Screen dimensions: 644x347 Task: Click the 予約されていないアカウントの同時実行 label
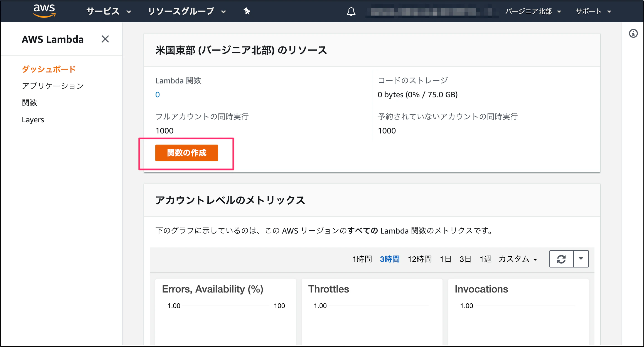[448, 117]
